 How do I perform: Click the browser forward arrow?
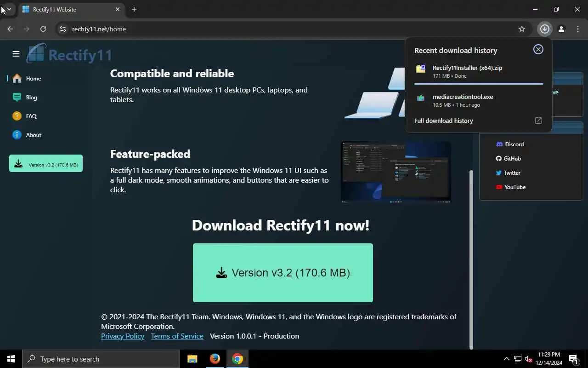[x=27, y=29]
